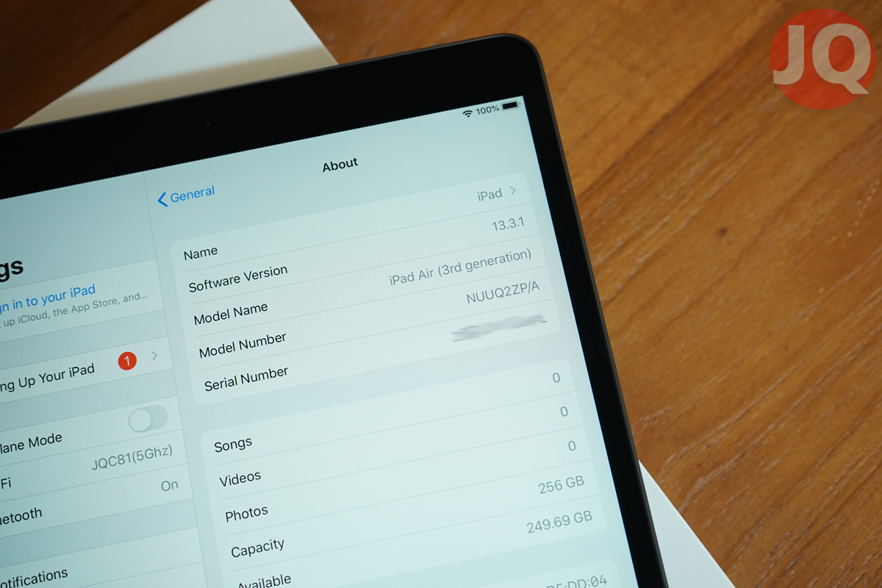This screenshot has width=882, height=588.
Task: Select the Videos row
Action: point(397,448)
